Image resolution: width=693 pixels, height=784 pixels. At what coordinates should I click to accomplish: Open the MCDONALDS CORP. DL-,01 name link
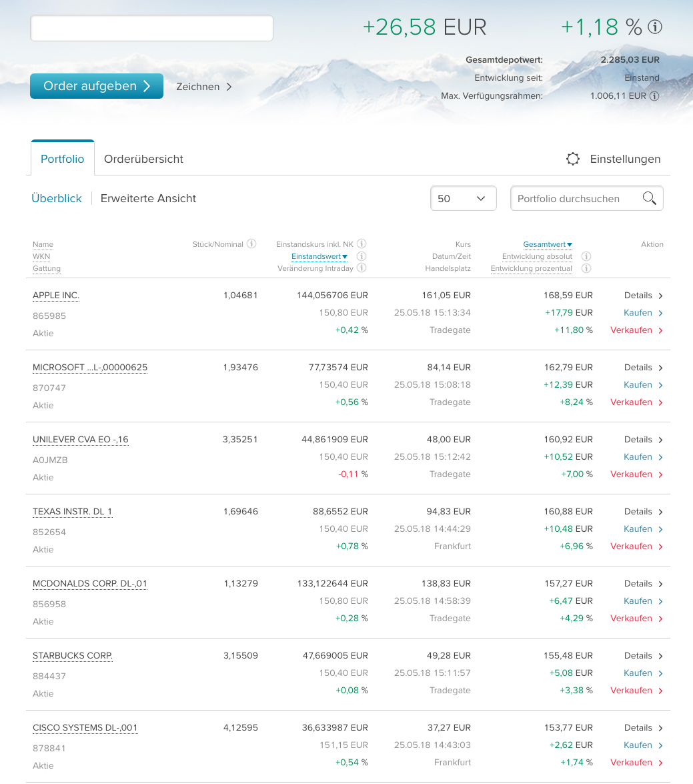click(90, 584)
